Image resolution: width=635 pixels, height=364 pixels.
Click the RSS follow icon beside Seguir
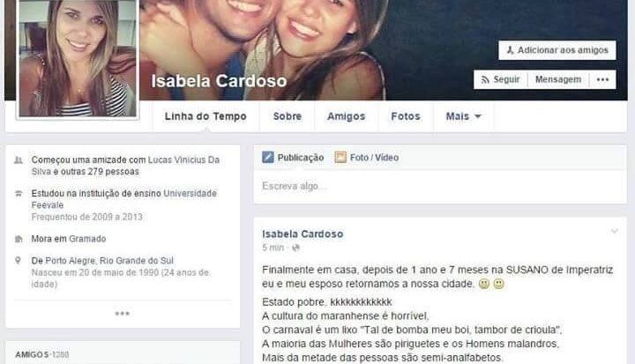(x=485, y=80)
